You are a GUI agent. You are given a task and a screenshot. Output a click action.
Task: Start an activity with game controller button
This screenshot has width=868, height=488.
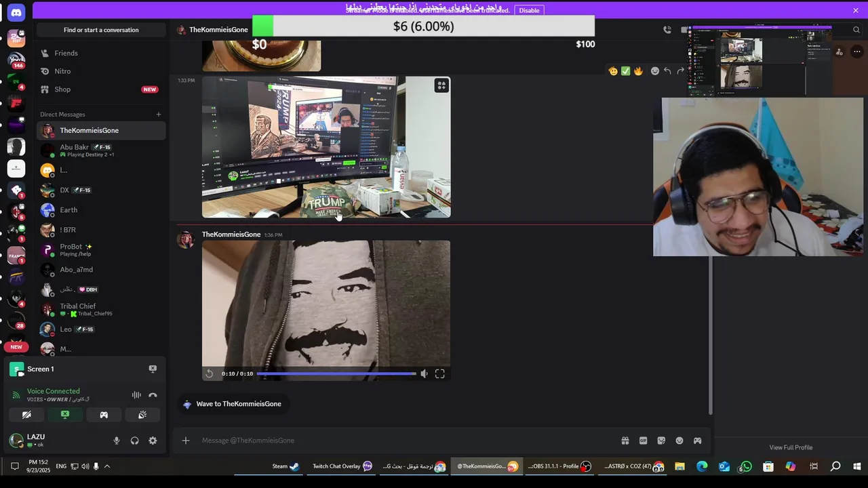click(x=104, y=415)
